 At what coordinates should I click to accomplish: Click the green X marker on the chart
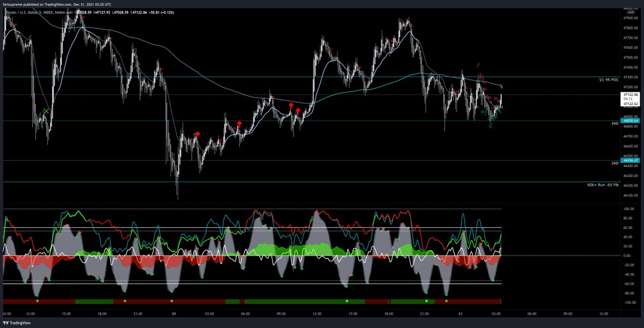(x=47, y=111)
